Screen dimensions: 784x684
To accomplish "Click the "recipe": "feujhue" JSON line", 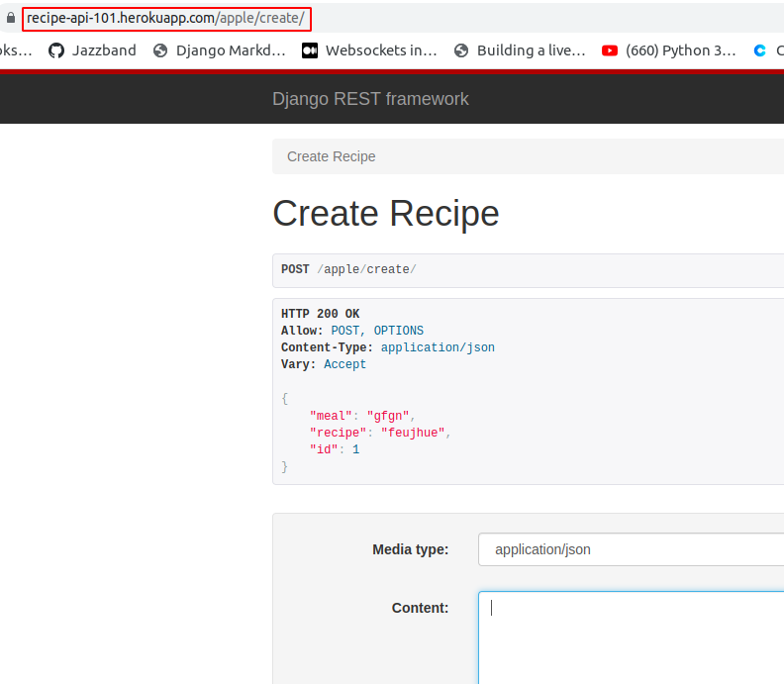I will (380, 433).
